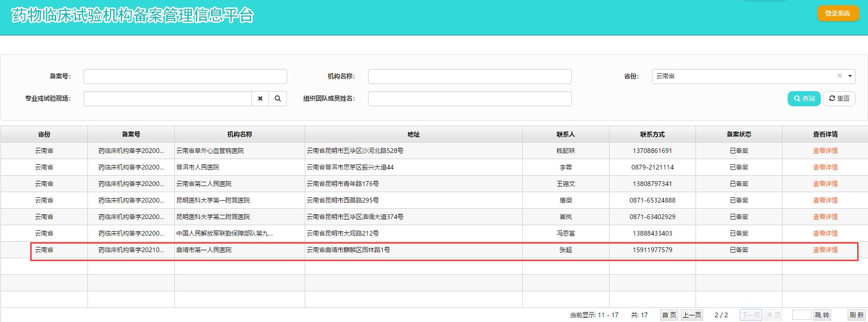Image resolution: width=868 pixels, height=322 pixels.
Task: Click the magnifier icon beside 专业或试验现场
Action: point(278,98)
